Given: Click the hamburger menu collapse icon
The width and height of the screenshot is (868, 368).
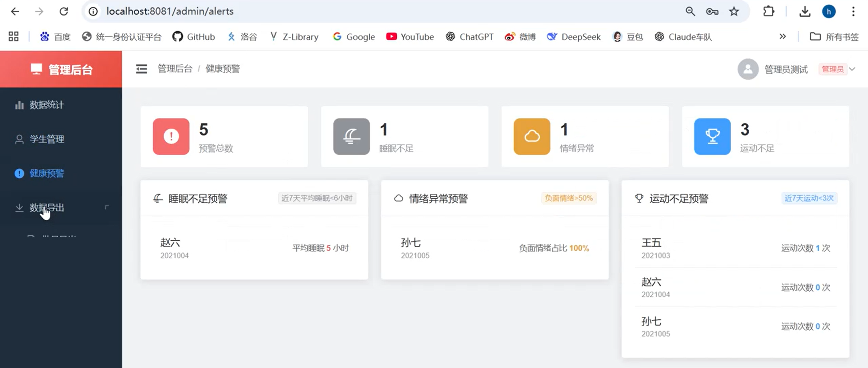Looking at the screenshot, I should [x=141, y=69].
